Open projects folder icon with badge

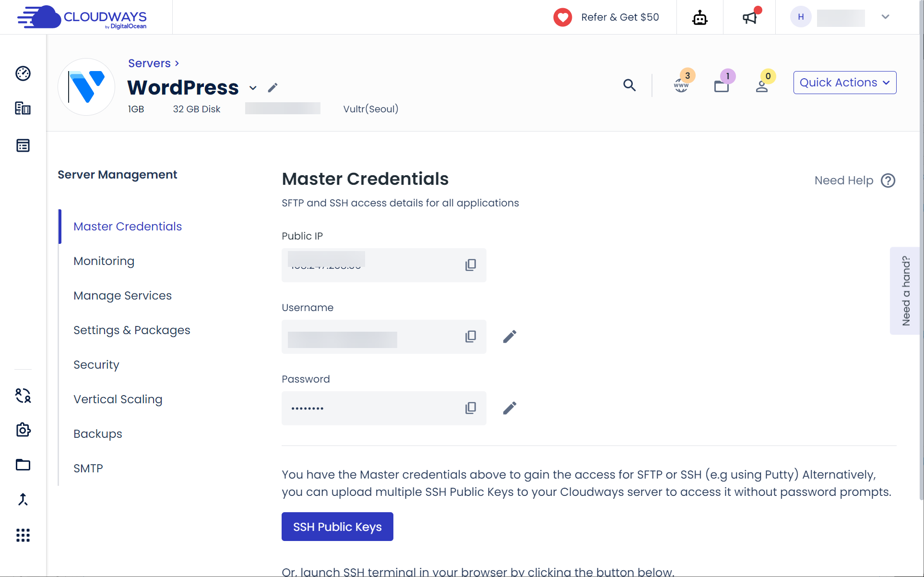pos(722,86)
